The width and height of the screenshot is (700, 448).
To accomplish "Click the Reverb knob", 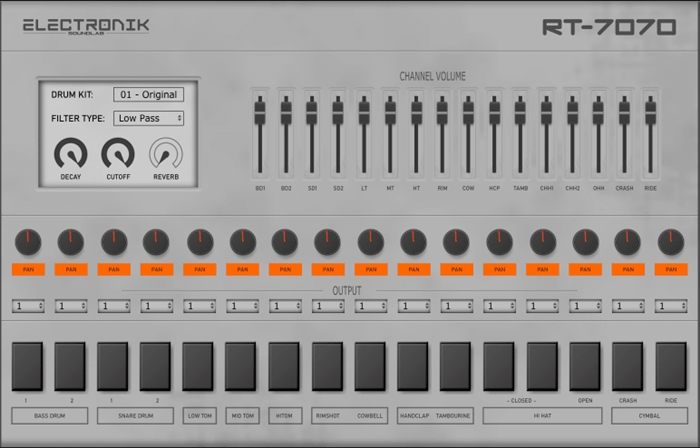I will pos(166,153).
